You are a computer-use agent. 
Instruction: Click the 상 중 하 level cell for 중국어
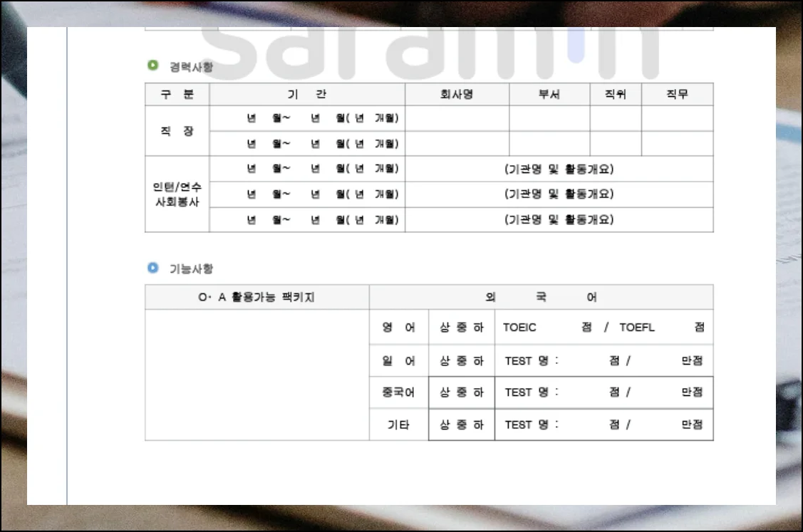click(461, 392)
